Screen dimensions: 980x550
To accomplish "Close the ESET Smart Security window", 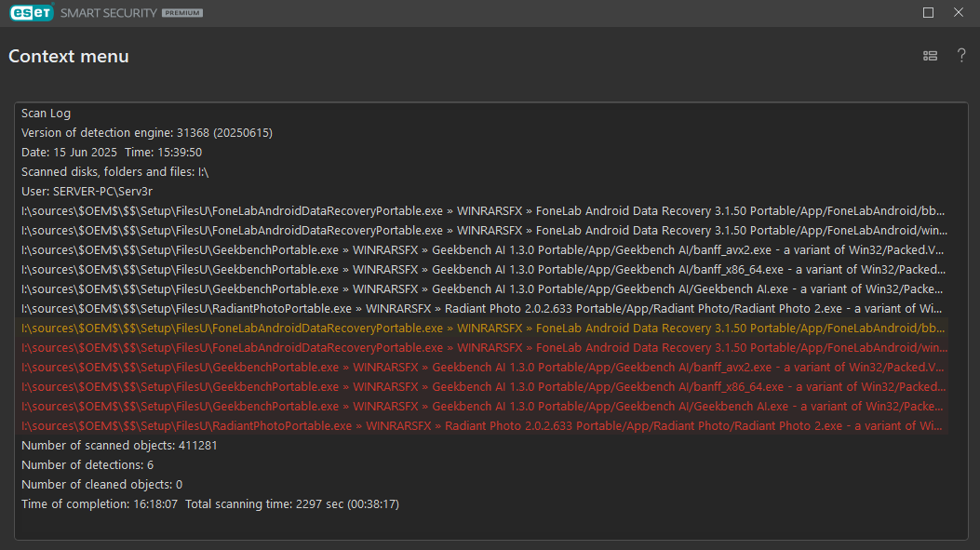I will pyautogui.click(x=958, y=12).
